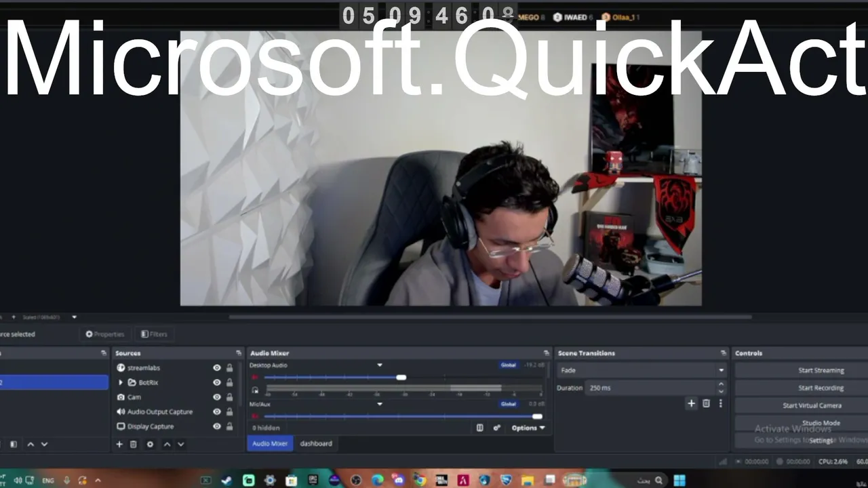Open transition properties three-dot menu

(x=720, y=403)
